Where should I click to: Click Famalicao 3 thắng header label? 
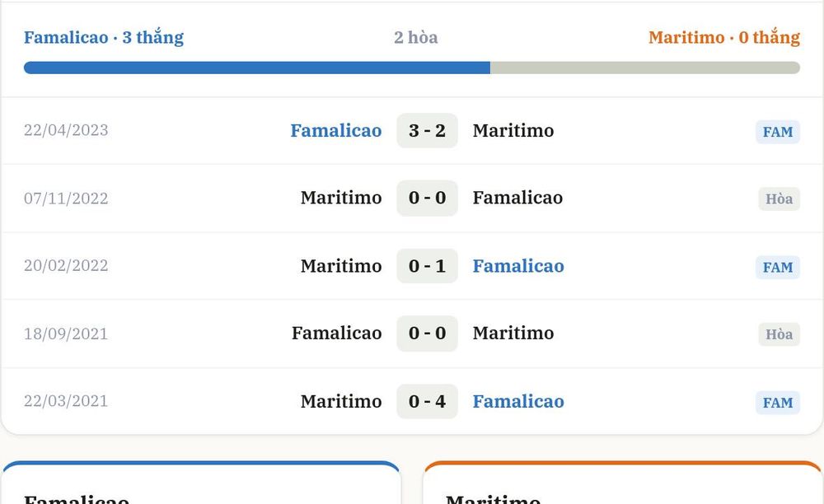(104, 37)
